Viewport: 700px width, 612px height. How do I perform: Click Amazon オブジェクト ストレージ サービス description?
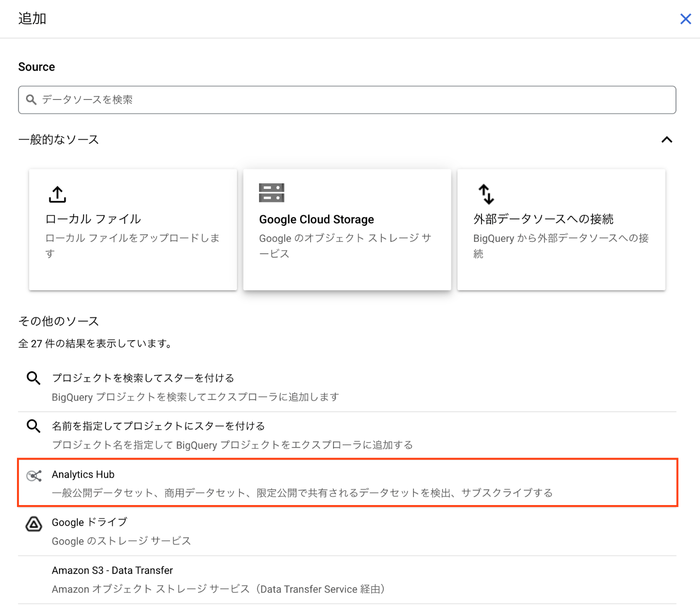[x=218, y=590]
